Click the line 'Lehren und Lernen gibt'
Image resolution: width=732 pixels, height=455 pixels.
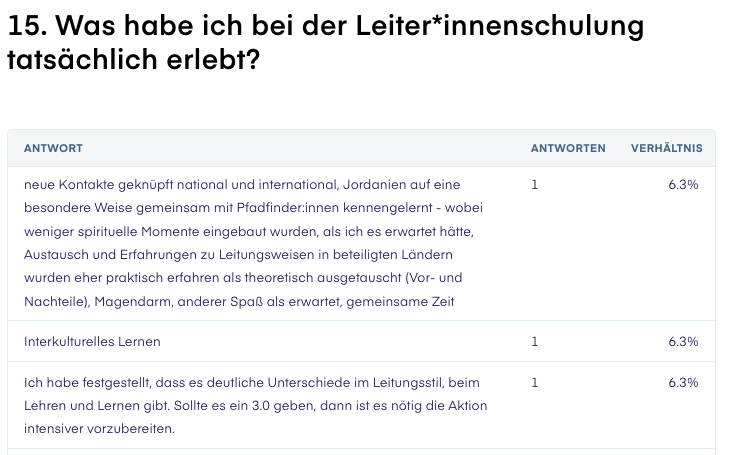tap(255, 406)
